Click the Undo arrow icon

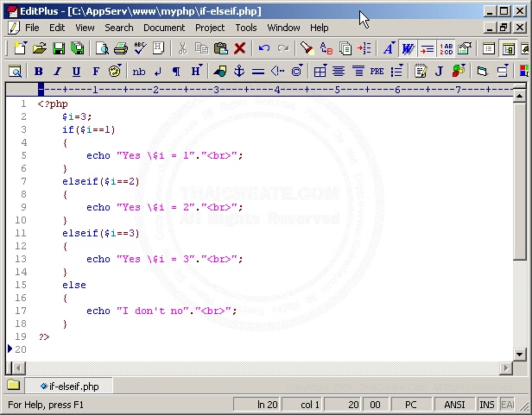pyautogui.click(x=264, y=49)
